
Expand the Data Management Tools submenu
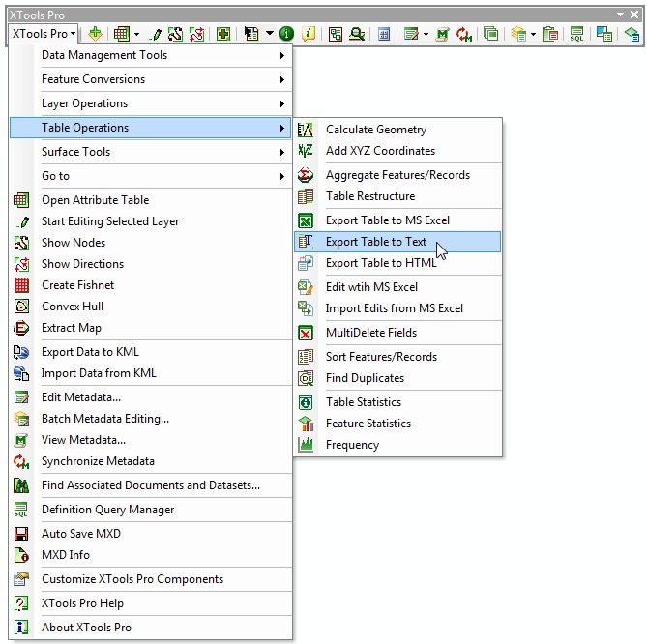151,55
